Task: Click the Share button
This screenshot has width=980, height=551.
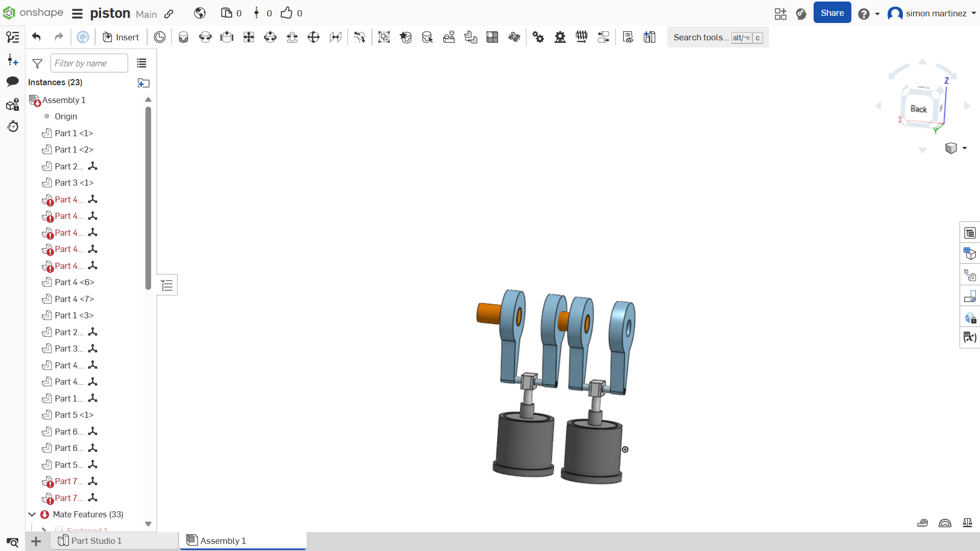Action: click(x=832, y=13)
